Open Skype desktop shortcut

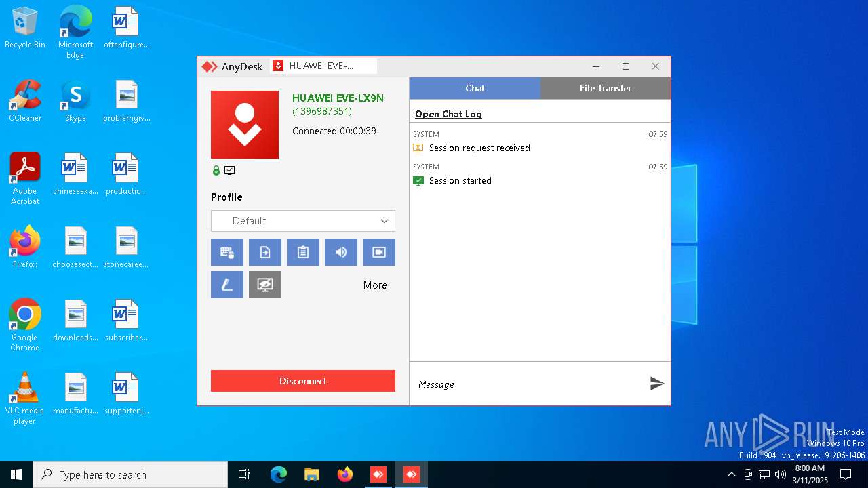(x=75, y=102)
